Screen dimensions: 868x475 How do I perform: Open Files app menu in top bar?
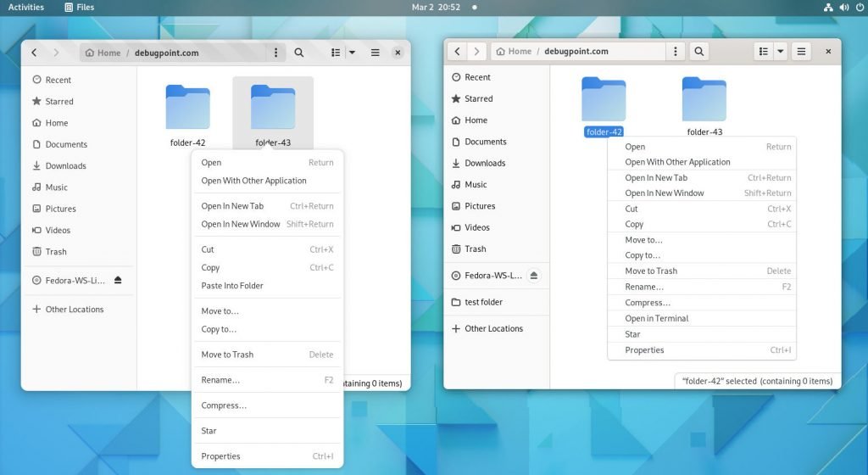pyautogui.click(x=80, y=7)
